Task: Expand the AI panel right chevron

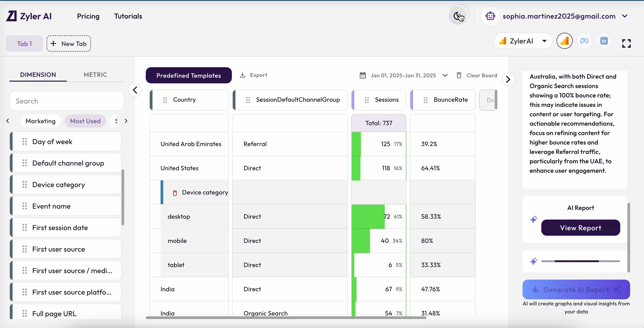Action: click(508, 80)
